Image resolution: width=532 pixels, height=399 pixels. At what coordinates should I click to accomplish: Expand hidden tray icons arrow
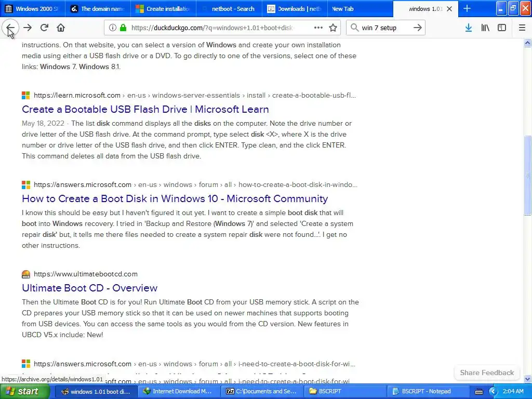pos(494,392)
